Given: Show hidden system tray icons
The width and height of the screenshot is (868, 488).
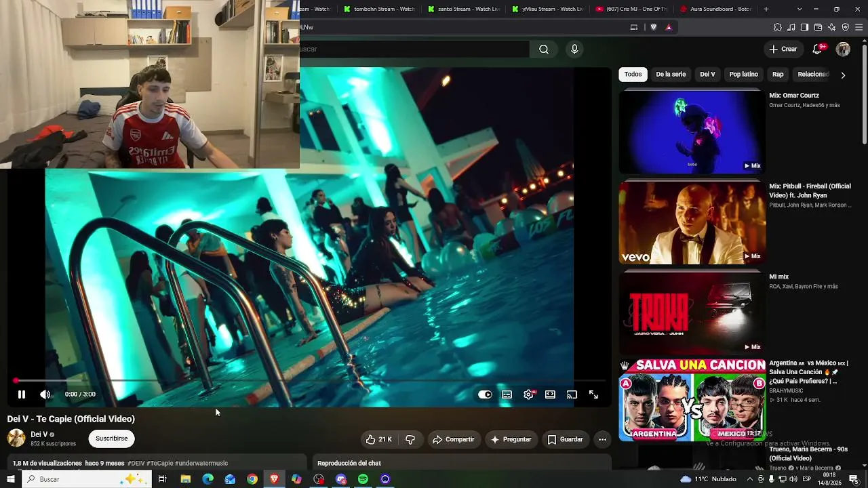Looking at the screenshot, I should pos(750,479).
